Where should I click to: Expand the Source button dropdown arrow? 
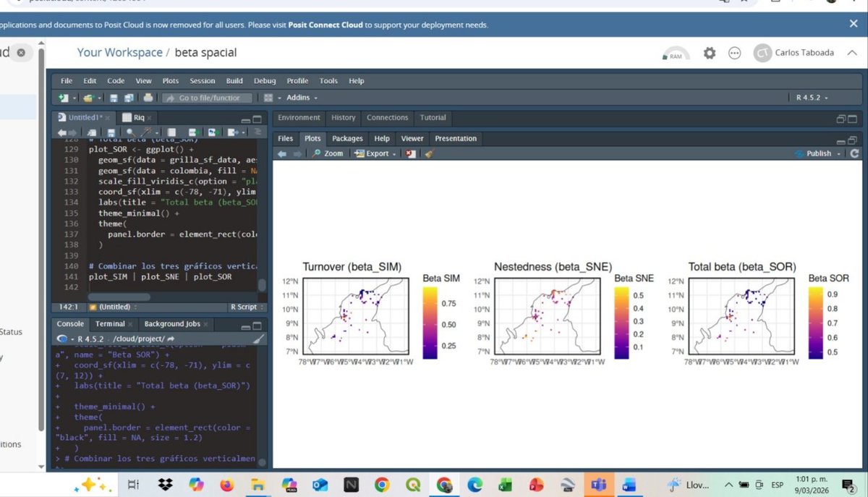tap(242, 132)
